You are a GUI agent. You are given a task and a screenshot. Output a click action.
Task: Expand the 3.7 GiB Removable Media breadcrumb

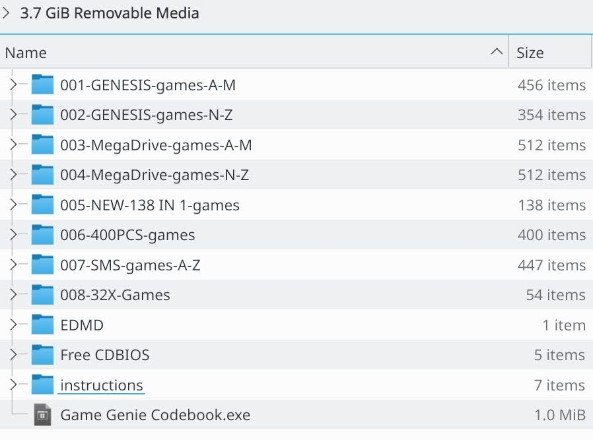pyautogui.click(x=6, y=13)
